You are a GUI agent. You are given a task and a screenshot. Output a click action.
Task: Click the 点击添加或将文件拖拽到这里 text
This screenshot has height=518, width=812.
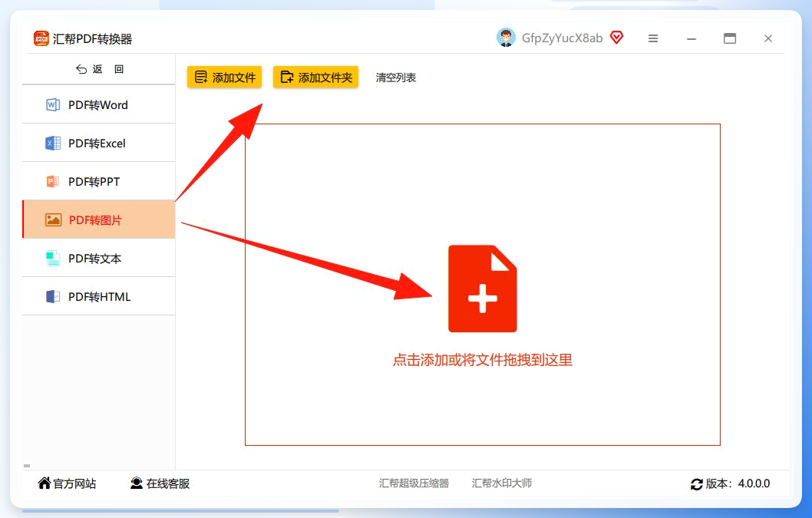click(482, 360)
